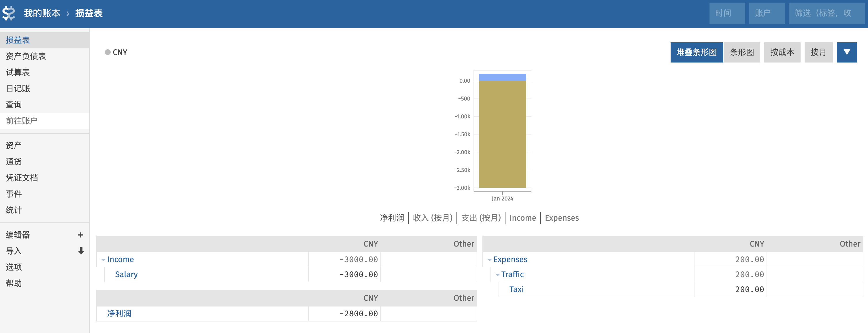Open the Income account link
This screenshot has width=868, height=333.
[x=120, y=260]
